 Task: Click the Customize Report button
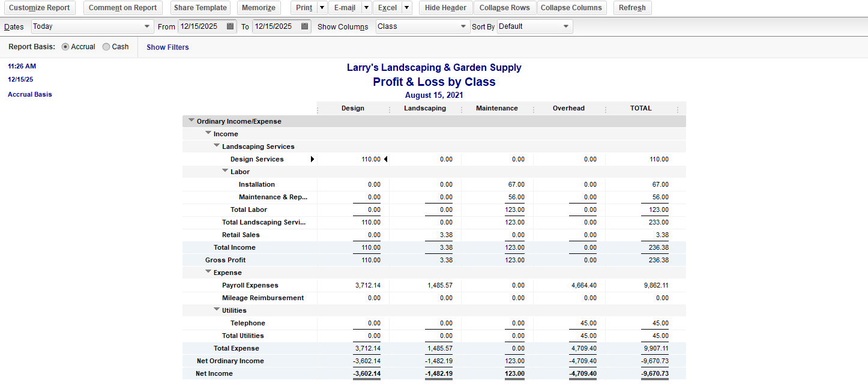[x=40, y=8]
